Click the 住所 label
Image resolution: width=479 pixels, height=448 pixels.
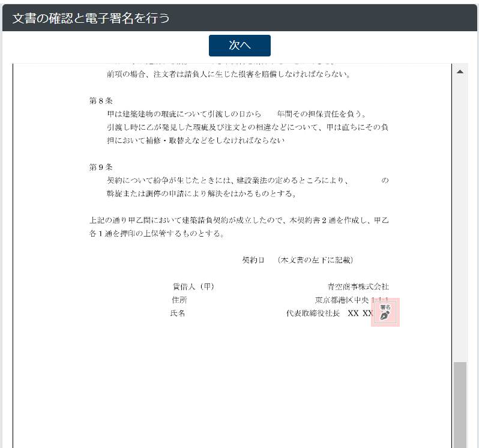click(x=179, y=300)
